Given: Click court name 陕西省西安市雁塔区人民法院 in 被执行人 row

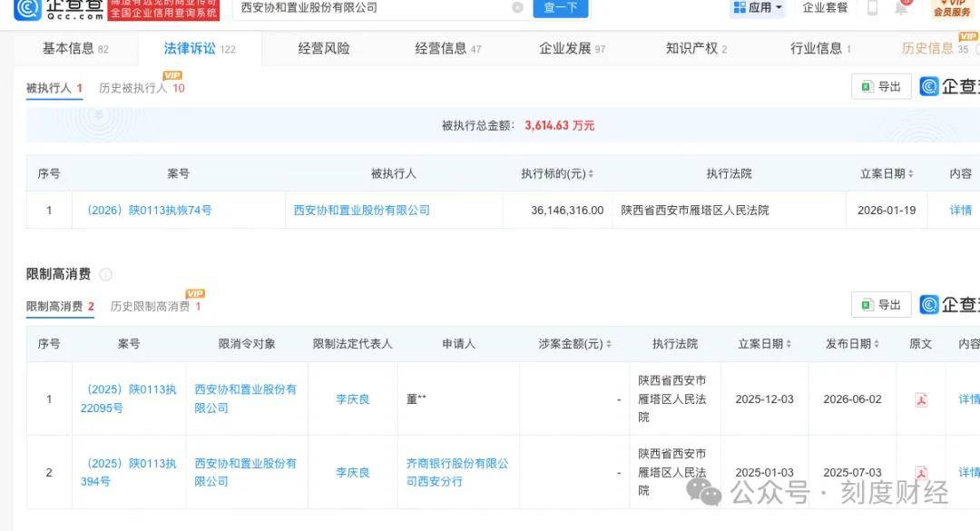Looking at the screenshot, I should 695,211.
